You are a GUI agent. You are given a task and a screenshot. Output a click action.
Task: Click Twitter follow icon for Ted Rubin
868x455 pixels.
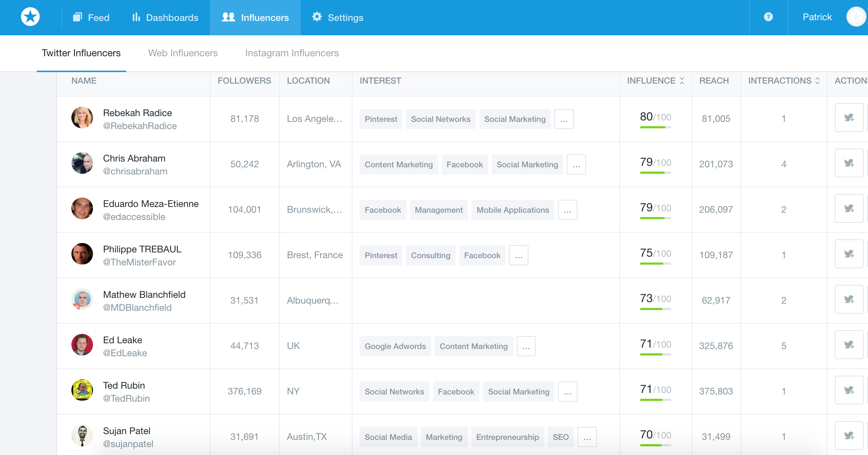click(849, 390)
